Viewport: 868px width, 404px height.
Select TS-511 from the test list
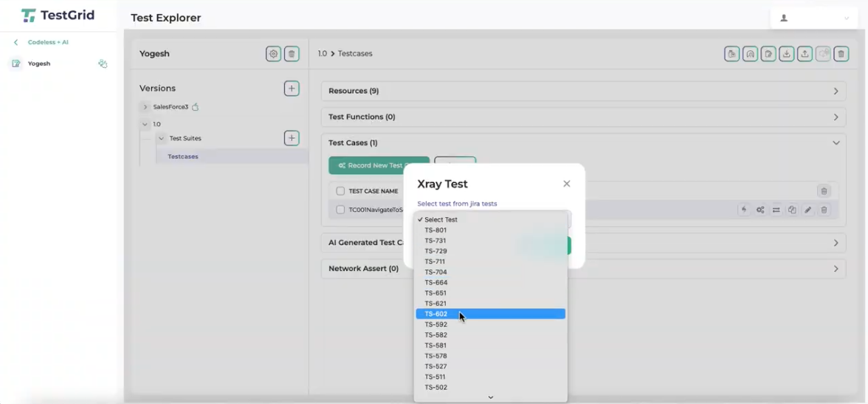[x=490, y=377]
